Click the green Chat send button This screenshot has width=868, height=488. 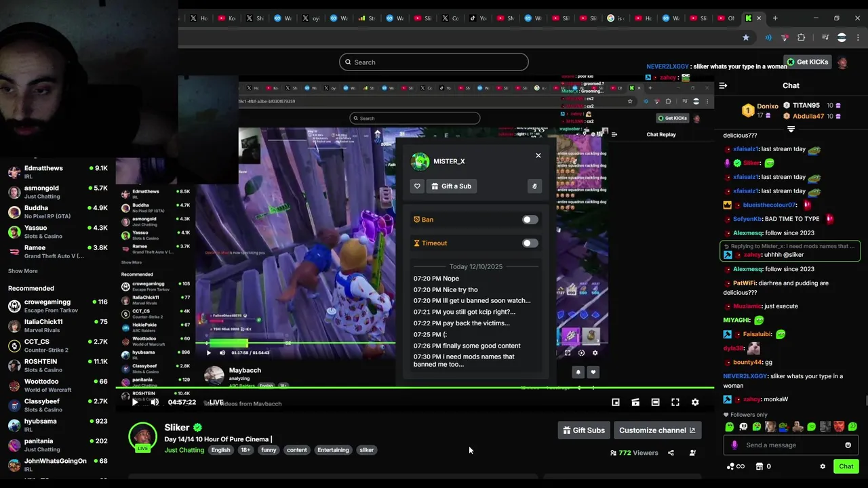click(846, 466)
